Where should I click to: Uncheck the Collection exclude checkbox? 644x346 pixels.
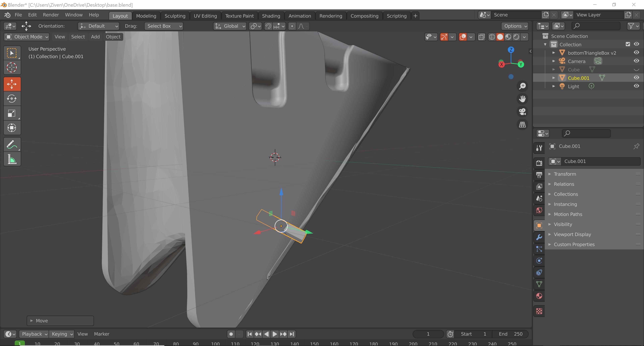point(628,44)
